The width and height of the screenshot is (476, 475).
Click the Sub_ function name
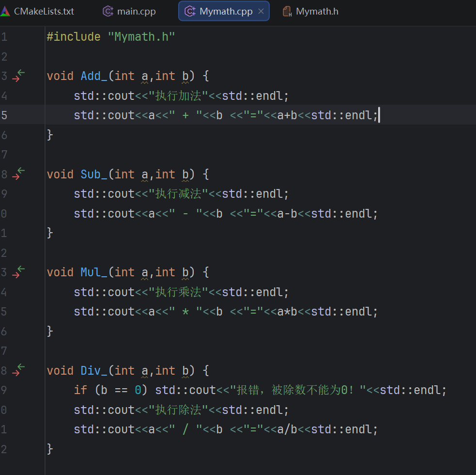click(94, 174)
